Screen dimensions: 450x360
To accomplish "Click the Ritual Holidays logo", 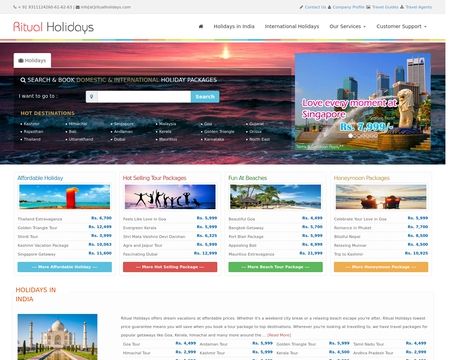I will coord(53,27).
